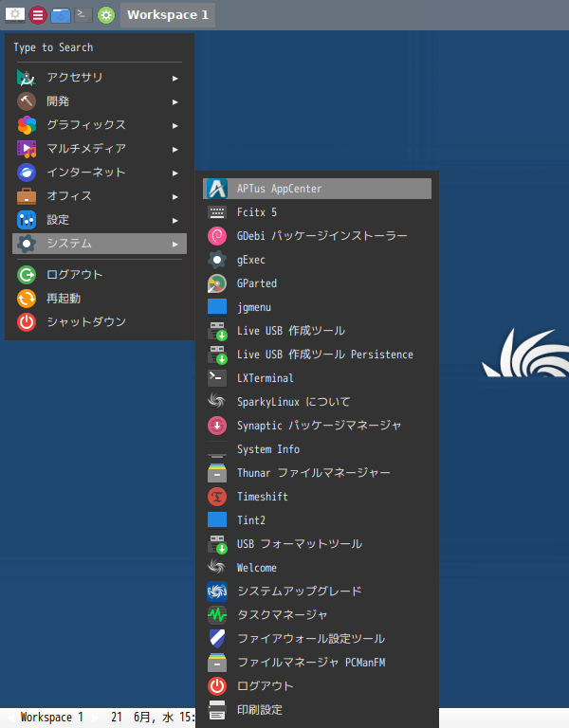Viewport: 569px width, 728px height.
Task: Expand the マルチメディア submenu arrow
Action: (x=175, y=149)
